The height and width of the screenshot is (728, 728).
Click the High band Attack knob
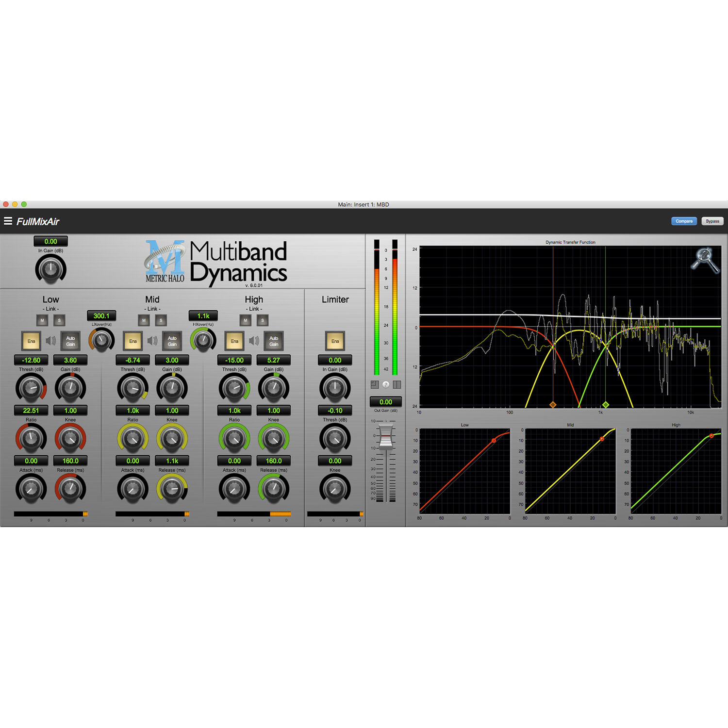[234, 488]
